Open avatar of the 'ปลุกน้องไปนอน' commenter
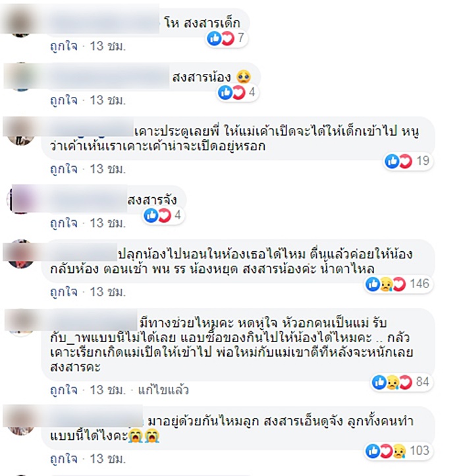The image size is (461, 476). pos(20,254)
